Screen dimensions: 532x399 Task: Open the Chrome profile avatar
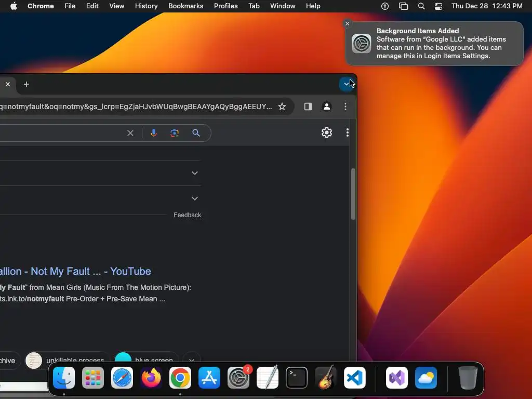point(327,107)
